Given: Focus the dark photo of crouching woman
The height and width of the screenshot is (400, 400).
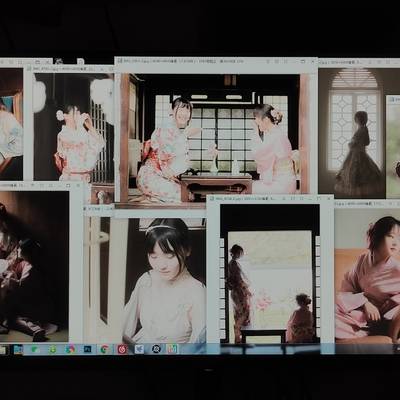Looking at the screenshot, I should coord(34,266).
